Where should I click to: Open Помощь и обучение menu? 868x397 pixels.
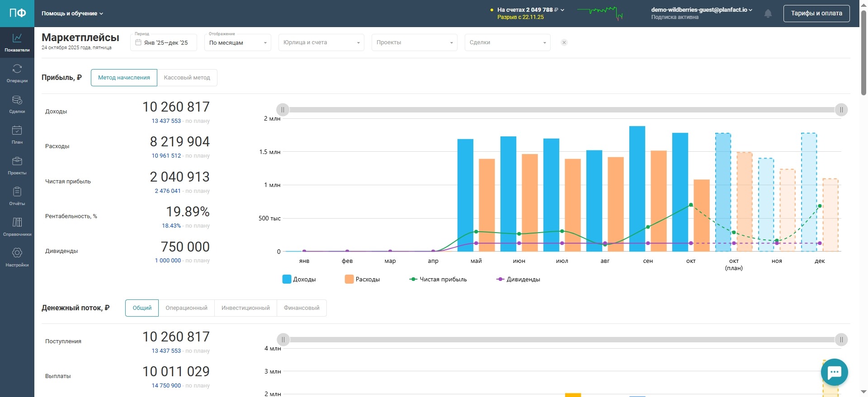[x=72, y=14]
